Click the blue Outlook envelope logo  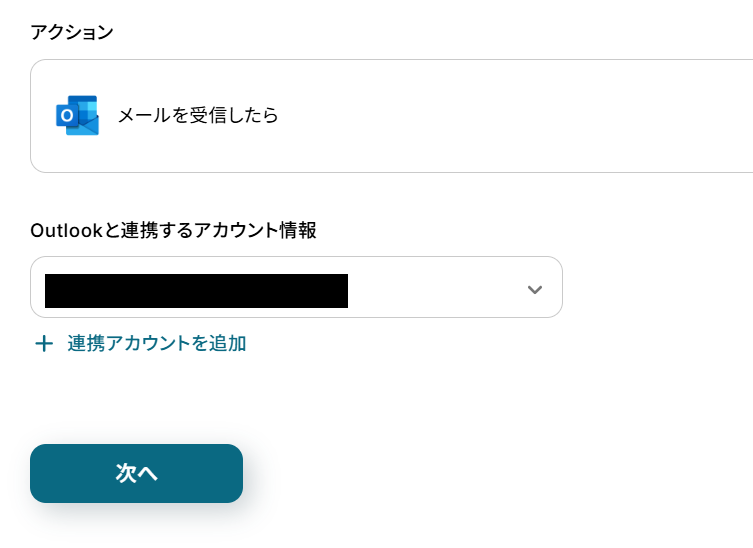pos(77,115)
